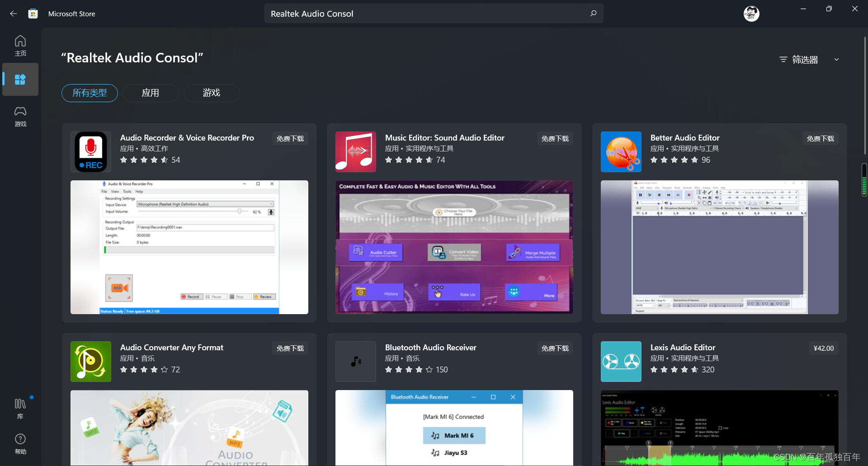Open the user profile avatar

751,14
